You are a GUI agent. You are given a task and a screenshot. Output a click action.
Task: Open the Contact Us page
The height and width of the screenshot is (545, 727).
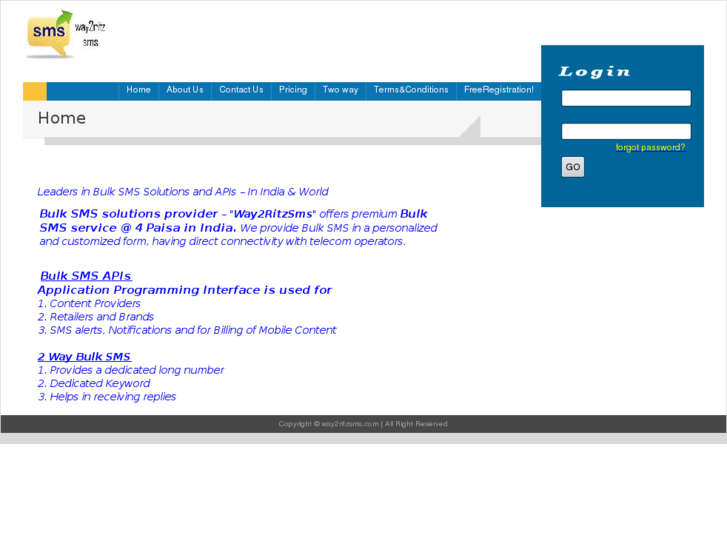[241, 90]
